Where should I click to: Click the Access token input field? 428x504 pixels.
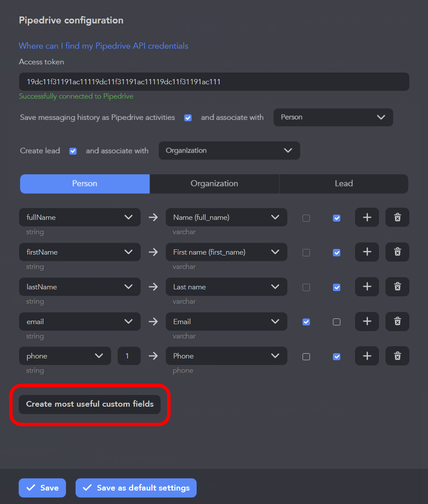[x=214, y=82]
